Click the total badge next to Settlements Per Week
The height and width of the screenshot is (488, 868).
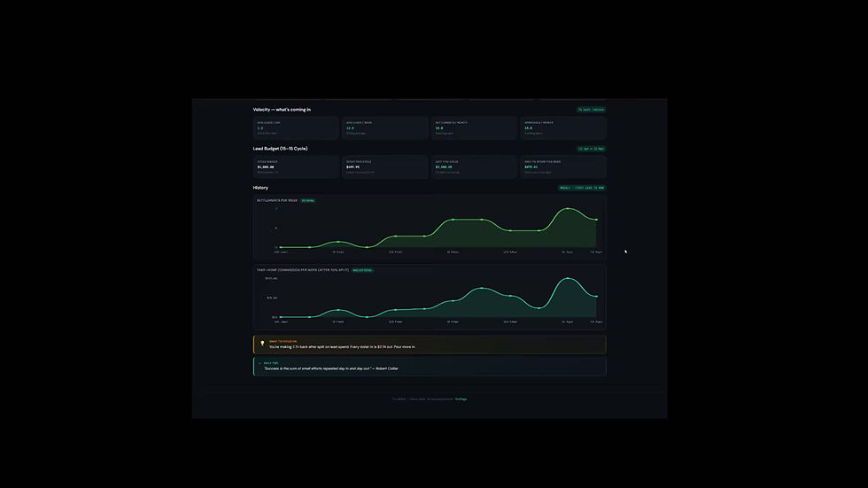pyautogui.click(x=308, y=201)
